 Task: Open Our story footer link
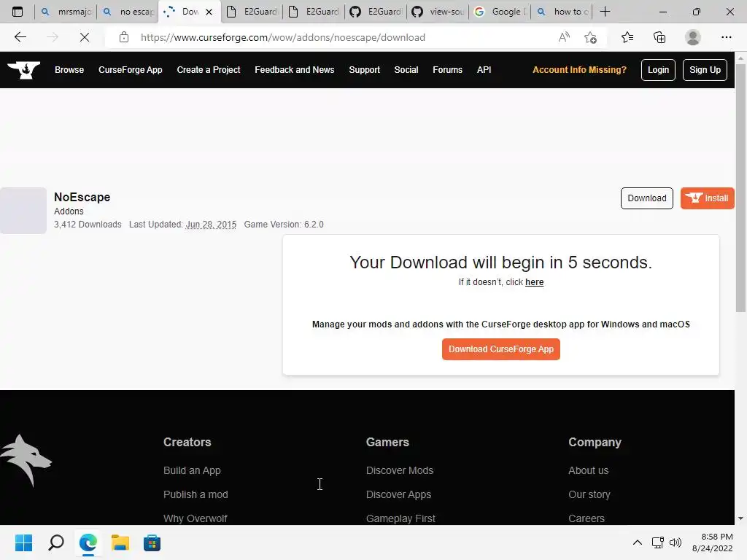589,494
